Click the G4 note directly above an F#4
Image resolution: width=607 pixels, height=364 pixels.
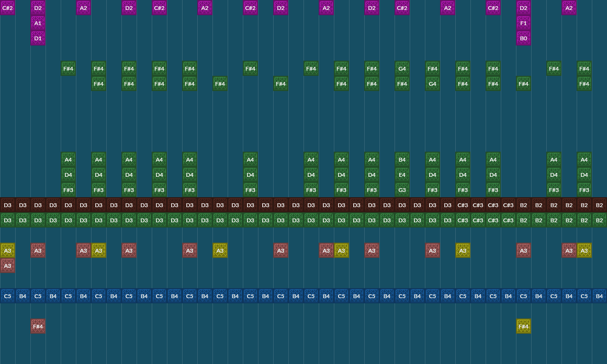pos(402,69)
